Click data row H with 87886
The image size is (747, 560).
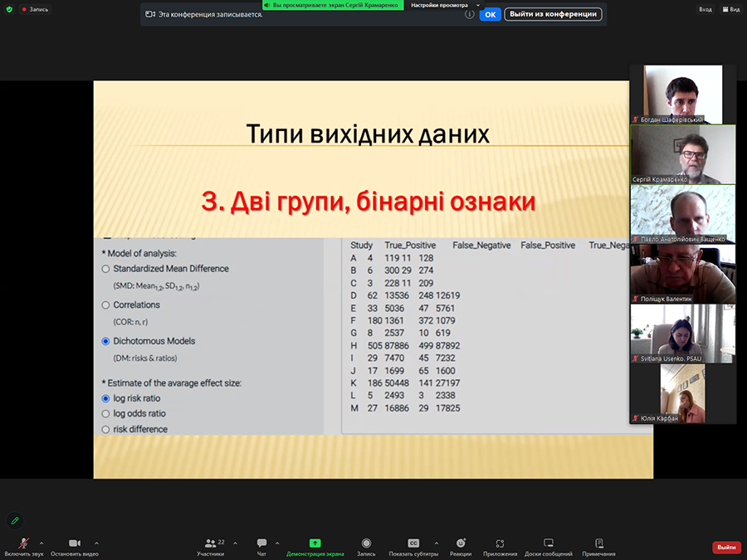pyautogui.click(x=405, y=346)
